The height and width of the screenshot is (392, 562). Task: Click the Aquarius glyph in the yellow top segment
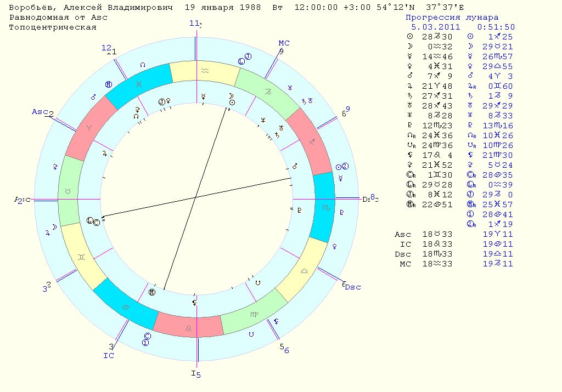pyautogui.click(x=205, y=71)
